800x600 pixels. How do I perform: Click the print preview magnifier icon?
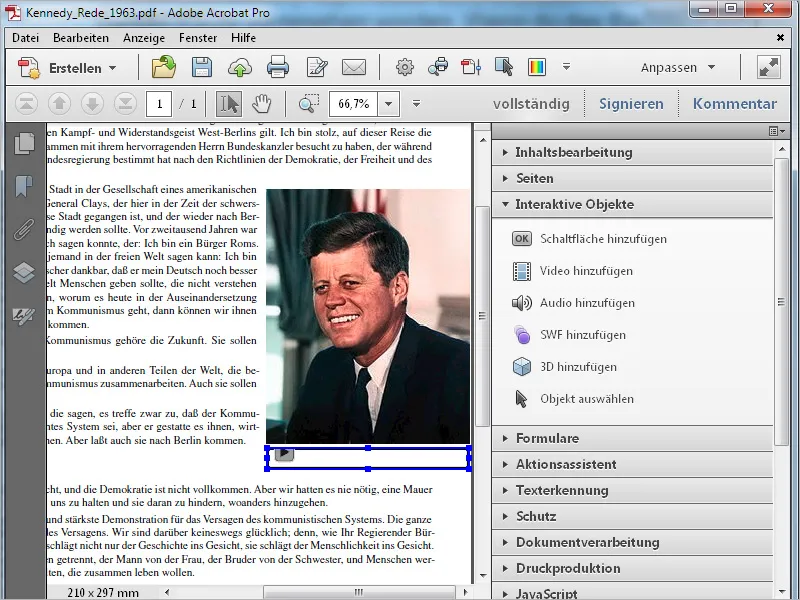[438, 67]
